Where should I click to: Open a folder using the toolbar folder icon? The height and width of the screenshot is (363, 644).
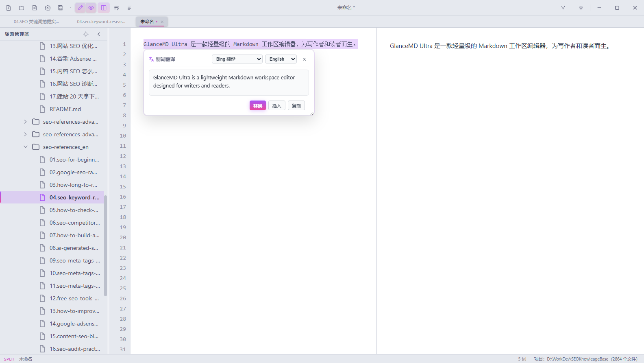[22, 8]
